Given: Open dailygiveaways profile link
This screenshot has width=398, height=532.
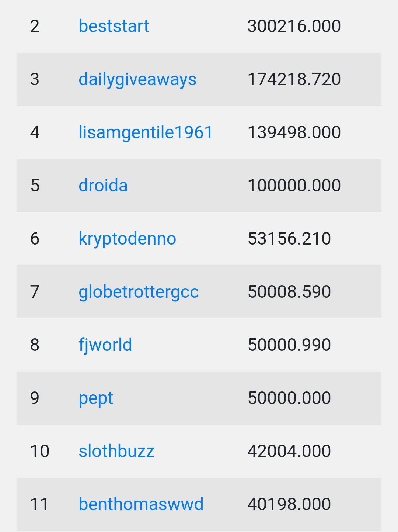Looking at the screenshot, I should pyautogui.click(x=137, y=80).
